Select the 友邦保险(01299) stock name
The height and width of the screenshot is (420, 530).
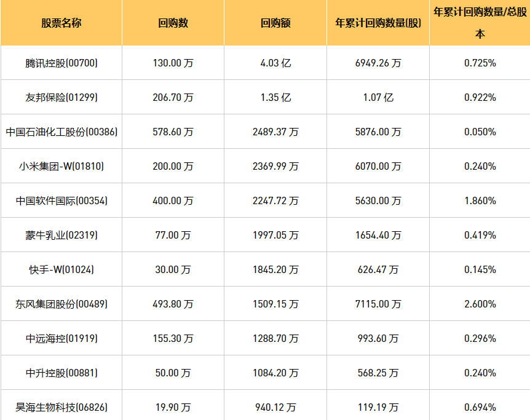tap(61, 98)
